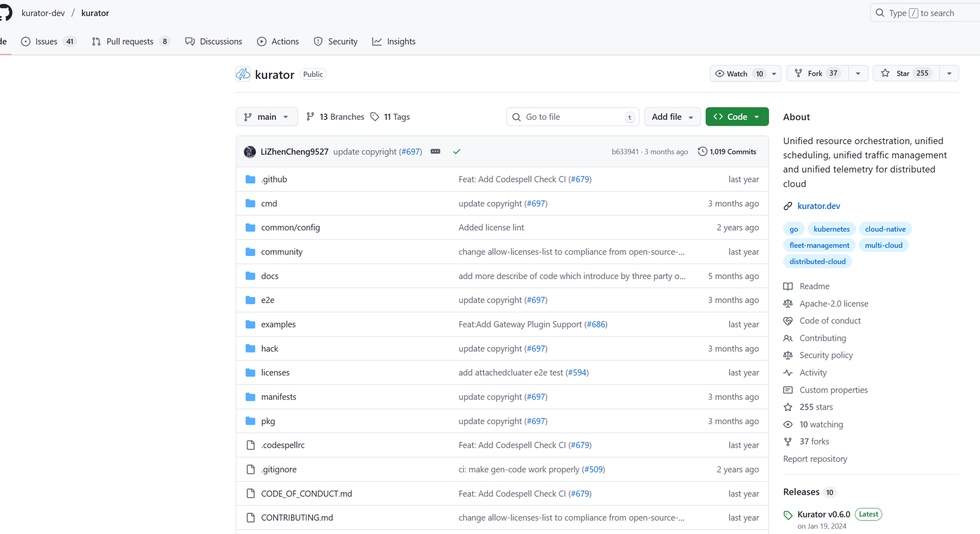
Task: Click the Code of conduct heart icon
Action: click(788, 321)
